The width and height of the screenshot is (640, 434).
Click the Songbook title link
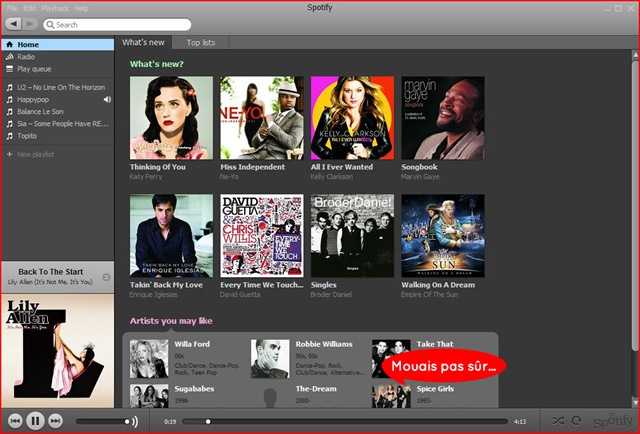click(x=419, y=167)
